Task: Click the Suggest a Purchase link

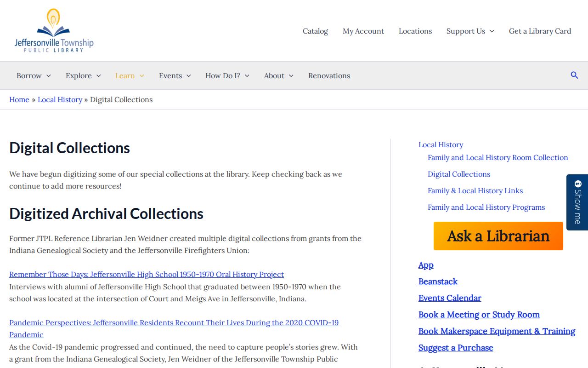Action: tap(456, 348)
